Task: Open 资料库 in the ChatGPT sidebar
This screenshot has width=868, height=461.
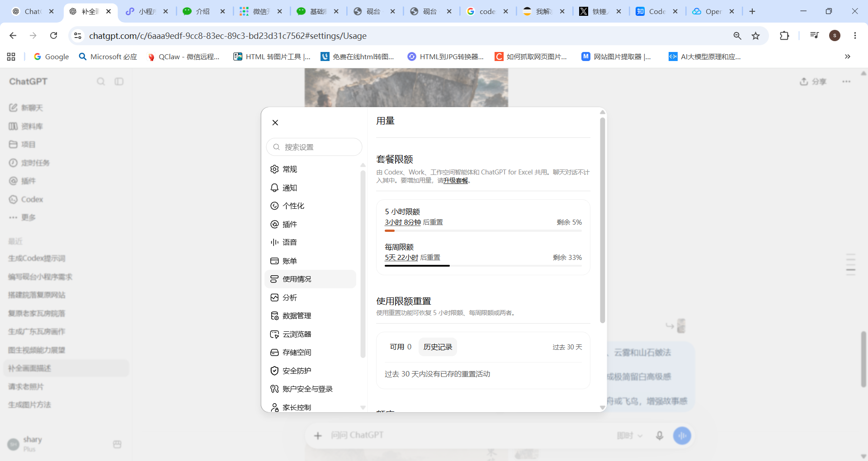Action: tap(66, 126)
